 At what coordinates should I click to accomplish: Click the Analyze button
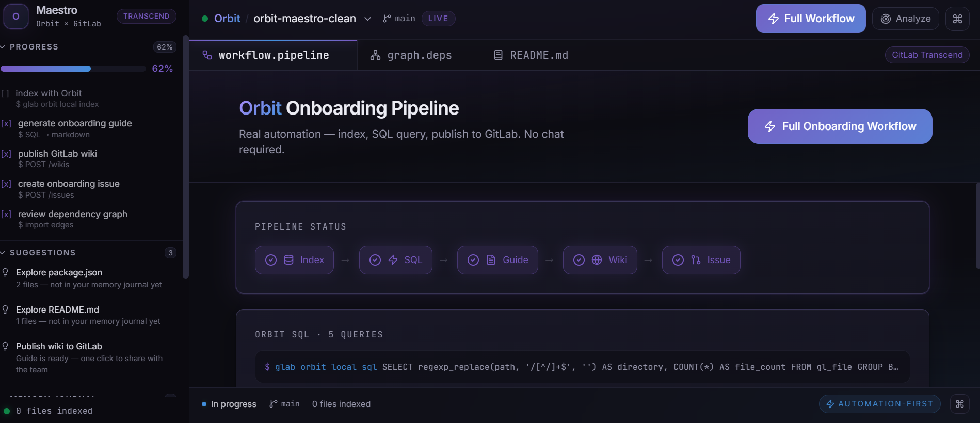click(x=906, y=19)
